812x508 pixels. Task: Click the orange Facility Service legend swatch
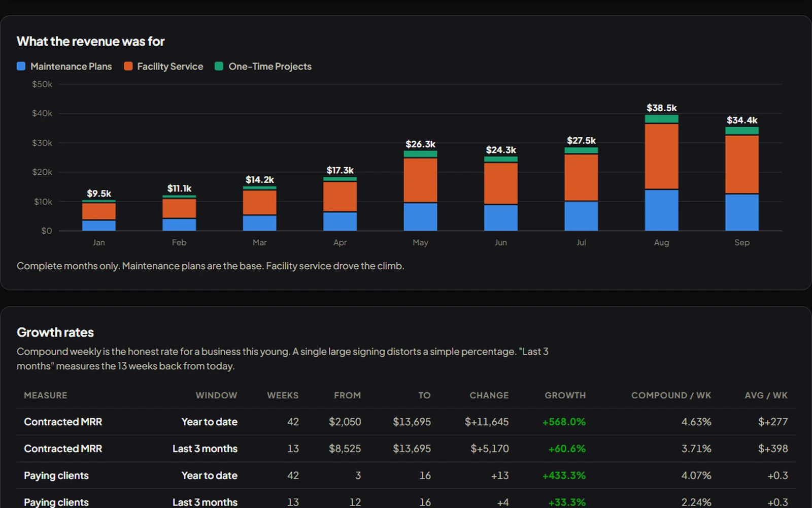click(128, 66)
